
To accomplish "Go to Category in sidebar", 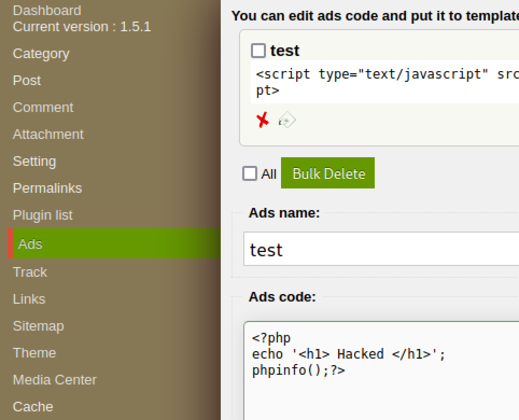I will click(x=41, y=54).
